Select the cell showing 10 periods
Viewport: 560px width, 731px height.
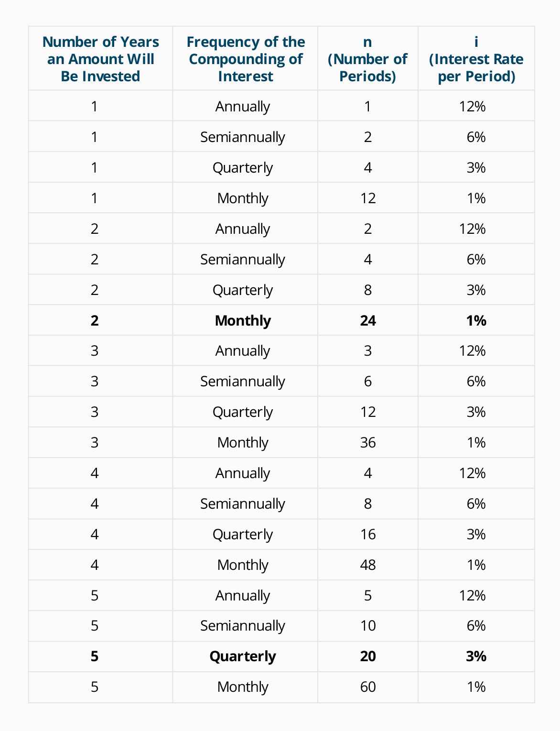(368, 626)
